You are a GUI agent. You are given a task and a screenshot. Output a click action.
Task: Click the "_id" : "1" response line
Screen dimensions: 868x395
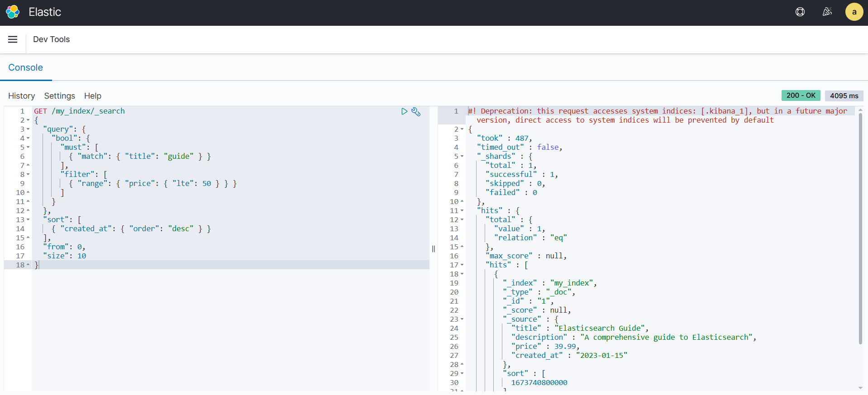(528, 301)
